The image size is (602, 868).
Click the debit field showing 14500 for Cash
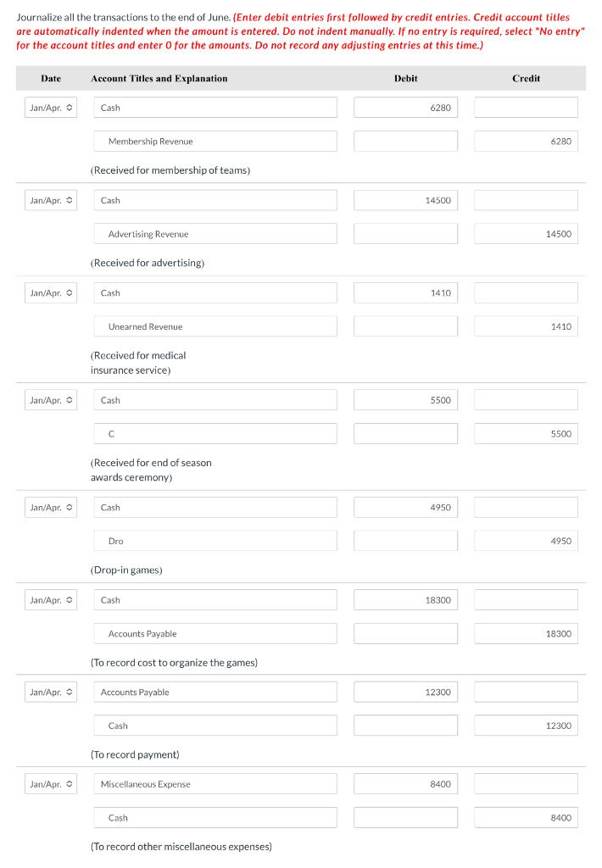tap(405, 200)
